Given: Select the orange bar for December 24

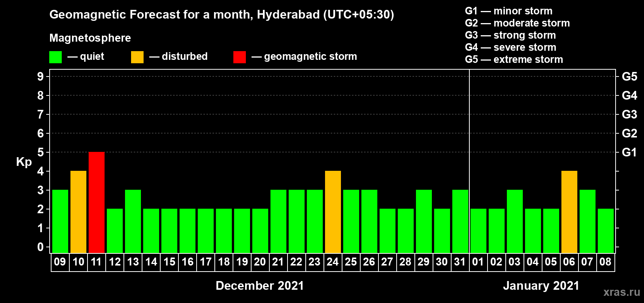Looking at the screenshot, I should [x=333, y=212].
